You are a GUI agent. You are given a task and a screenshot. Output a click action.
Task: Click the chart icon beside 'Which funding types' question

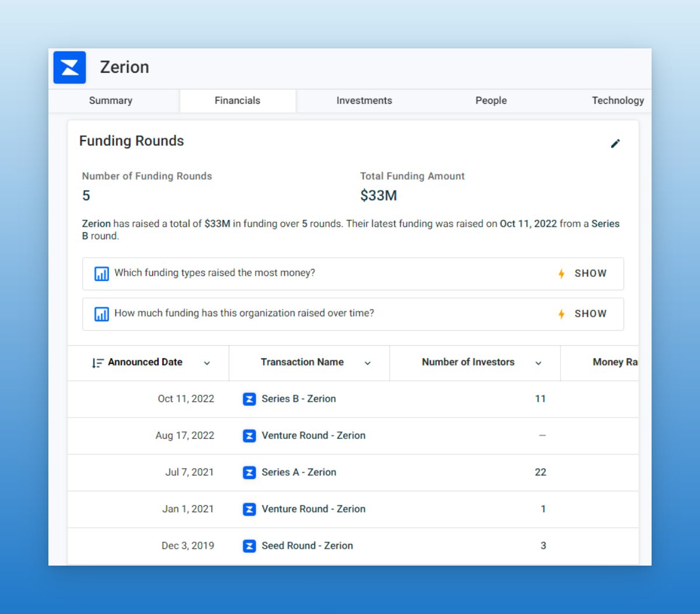tap(101, 273)
